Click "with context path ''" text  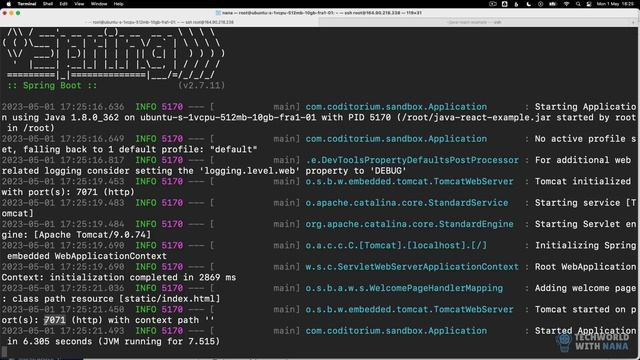[x=161, y=320]
